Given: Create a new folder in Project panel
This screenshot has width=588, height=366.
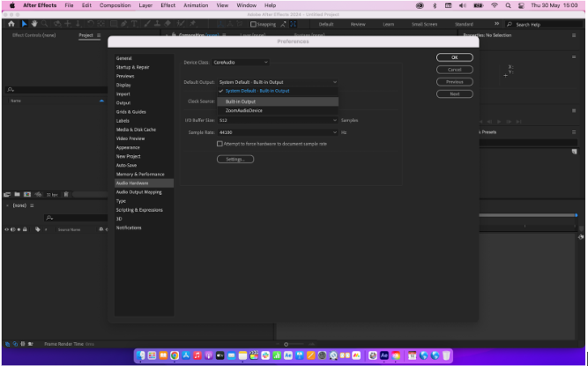Looking at the screenshot, I should click(x=17, y=195).
